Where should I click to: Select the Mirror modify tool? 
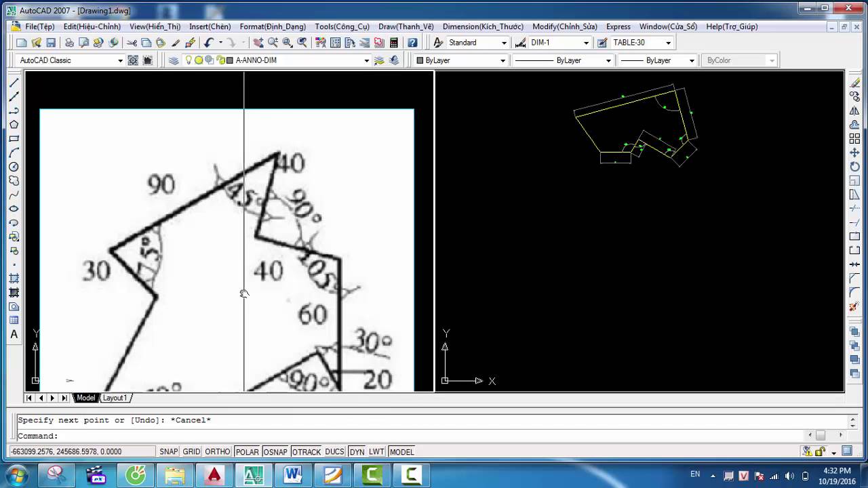point(854,110)
